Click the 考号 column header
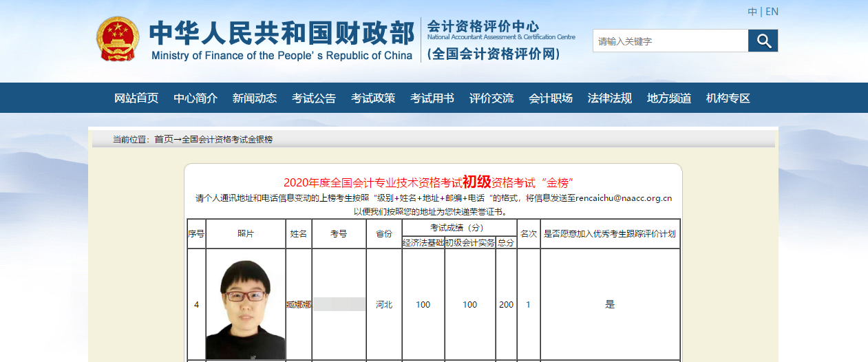 click(339, 234)
